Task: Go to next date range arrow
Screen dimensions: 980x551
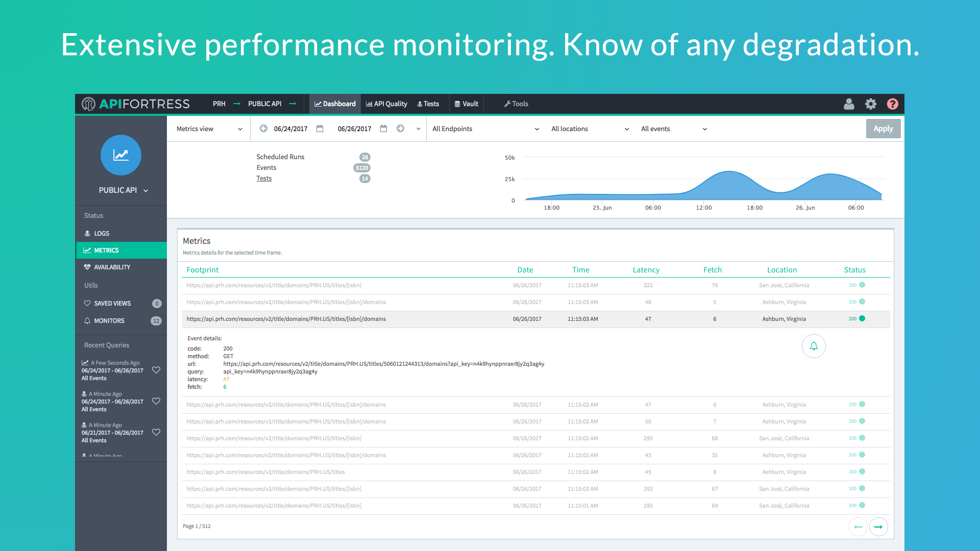Action: pos(401,129)
